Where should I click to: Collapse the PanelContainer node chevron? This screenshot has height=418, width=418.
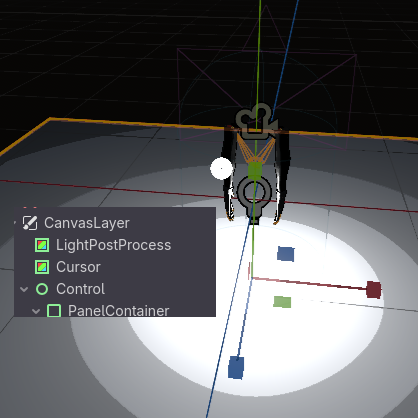(x=36, y=311)
